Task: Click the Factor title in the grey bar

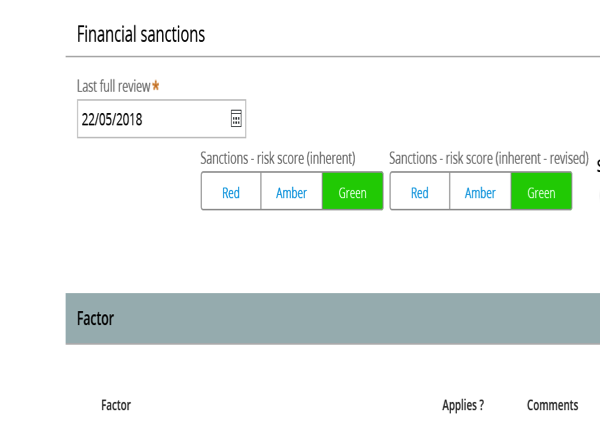Action: [95, 319]
